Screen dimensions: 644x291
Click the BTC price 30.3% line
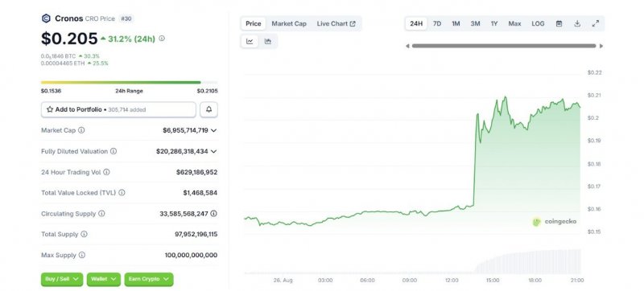coord(70,56)
